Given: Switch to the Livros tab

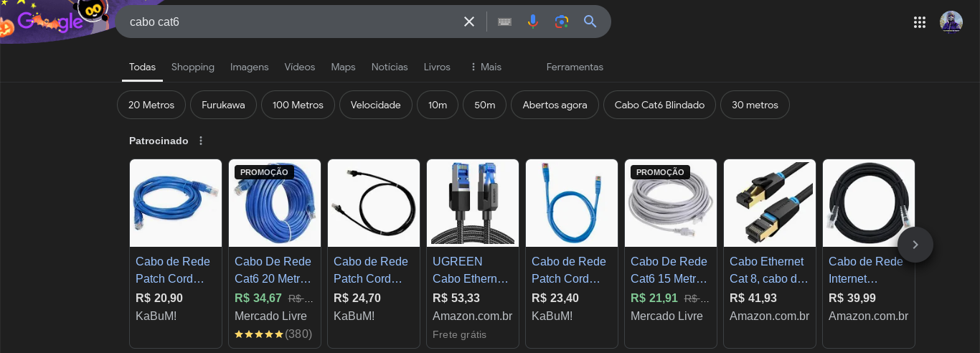Looking at the screenshot, I should click(437, 67).
